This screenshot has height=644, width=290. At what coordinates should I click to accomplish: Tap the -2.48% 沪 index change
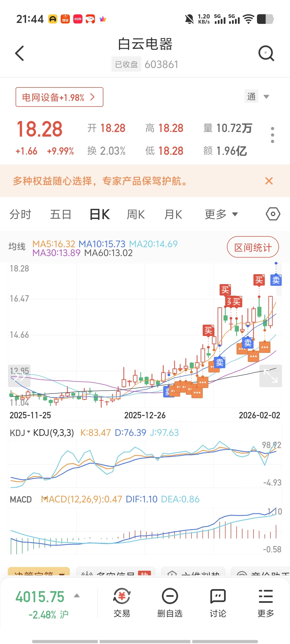pyautogui.click(x=49, y=614)
